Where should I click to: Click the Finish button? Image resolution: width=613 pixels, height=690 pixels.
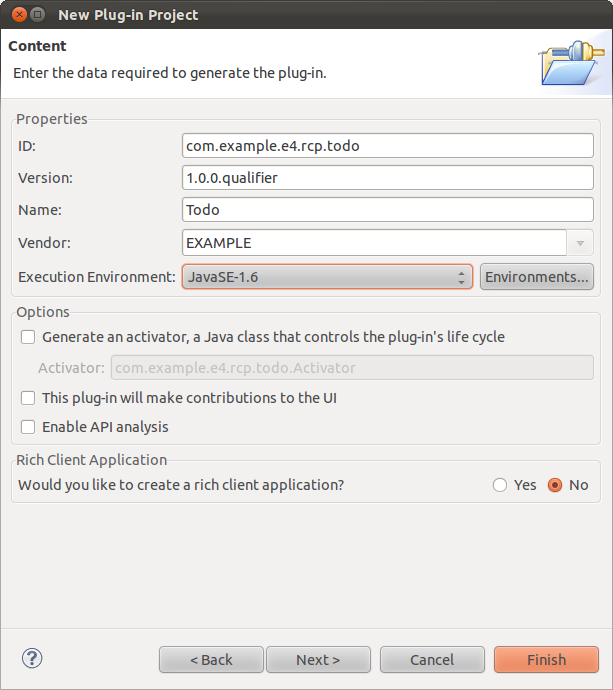tap(546, 660)
